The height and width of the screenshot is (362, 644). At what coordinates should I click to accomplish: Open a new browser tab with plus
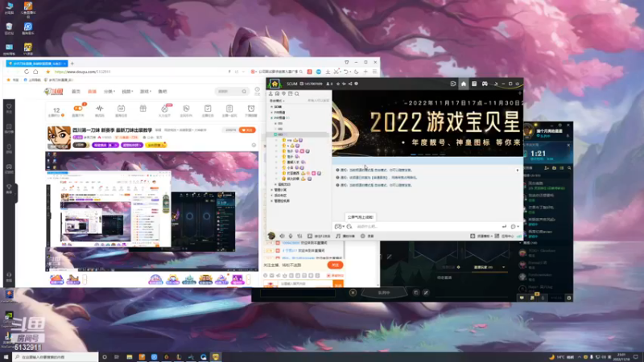click(x=72, y=64)
